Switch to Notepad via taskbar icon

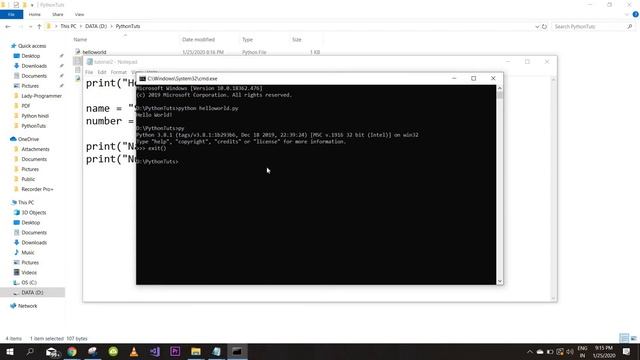pyautogui.click(x=216, y=351)
